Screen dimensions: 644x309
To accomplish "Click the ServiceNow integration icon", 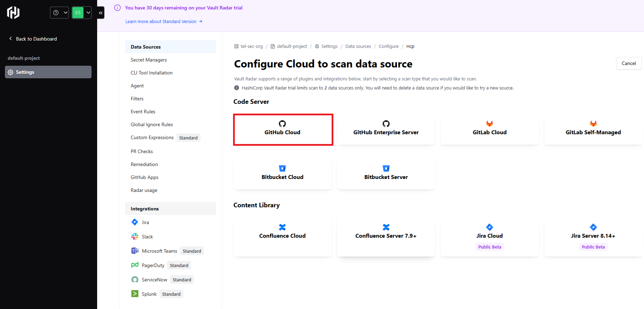I will point(135,279).
